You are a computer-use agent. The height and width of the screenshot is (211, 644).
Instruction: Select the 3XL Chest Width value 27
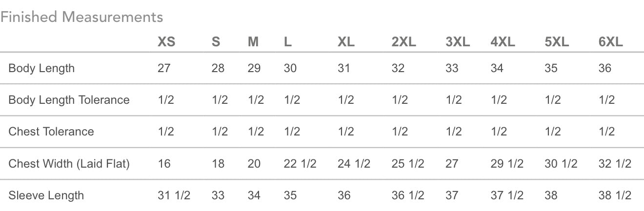[452, 164]
